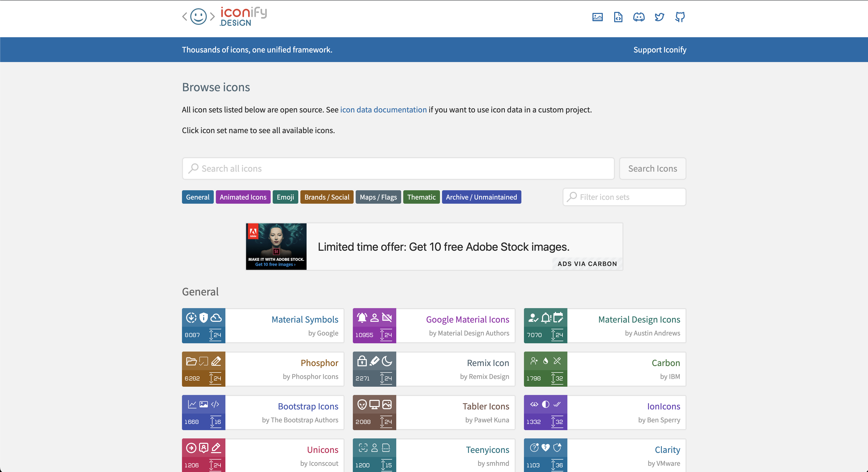
Task: Click the icon data documentation link
Action: 383,109
